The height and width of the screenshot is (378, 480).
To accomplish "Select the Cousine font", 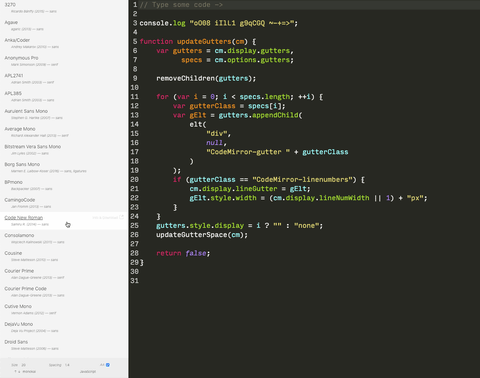I will (x=13, y=253).
